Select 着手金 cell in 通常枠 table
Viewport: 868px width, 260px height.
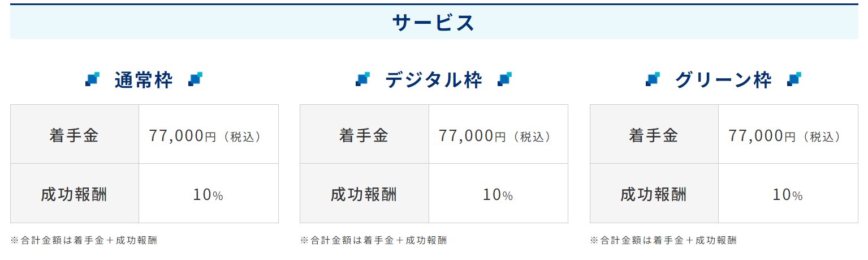click(x=75, y=134)
